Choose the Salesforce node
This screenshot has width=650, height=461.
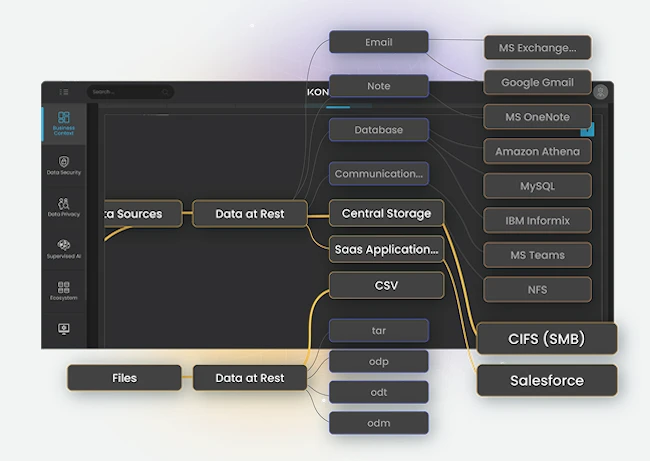[x=546, y=380]
